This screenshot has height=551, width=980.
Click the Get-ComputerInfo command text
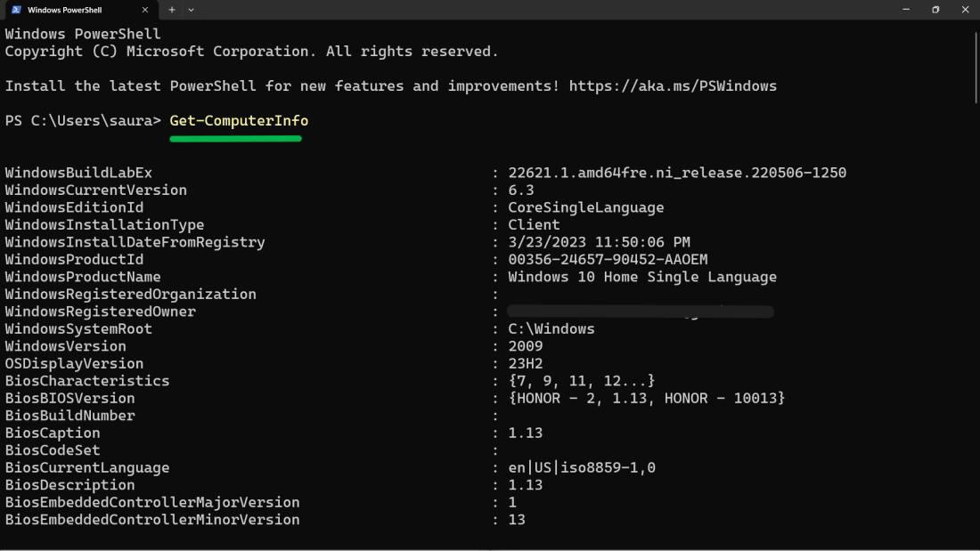tap(239, 120)
